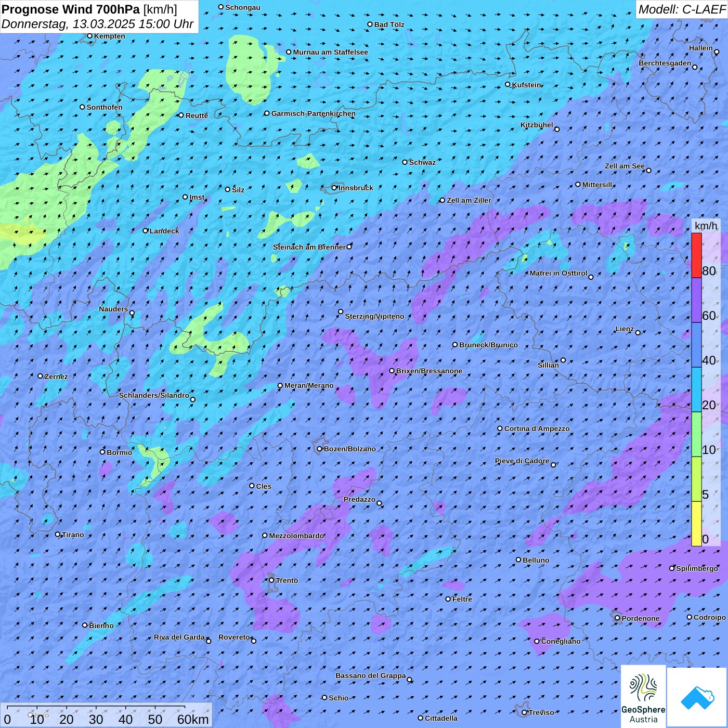
Task: Click the Tirano city marker
Action: tap(58, 534)
